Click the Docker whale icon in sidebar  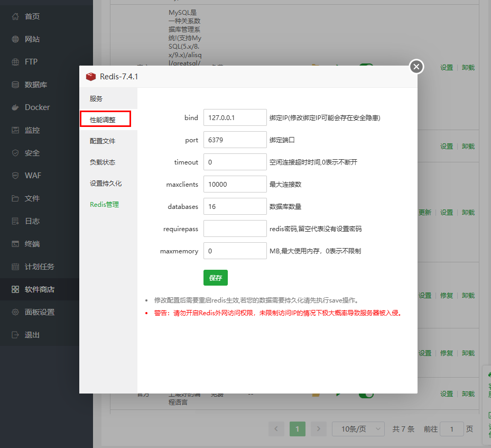15,107
